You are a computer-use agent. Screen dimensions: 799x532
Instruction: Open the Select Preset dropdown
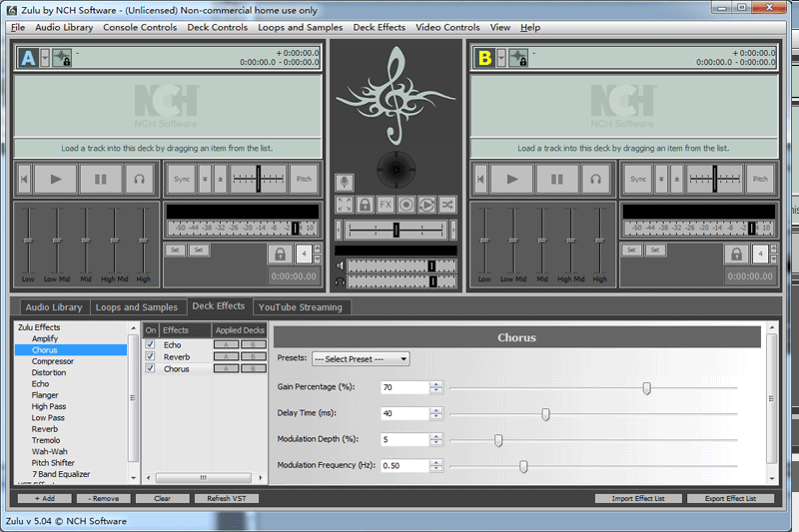361,359
